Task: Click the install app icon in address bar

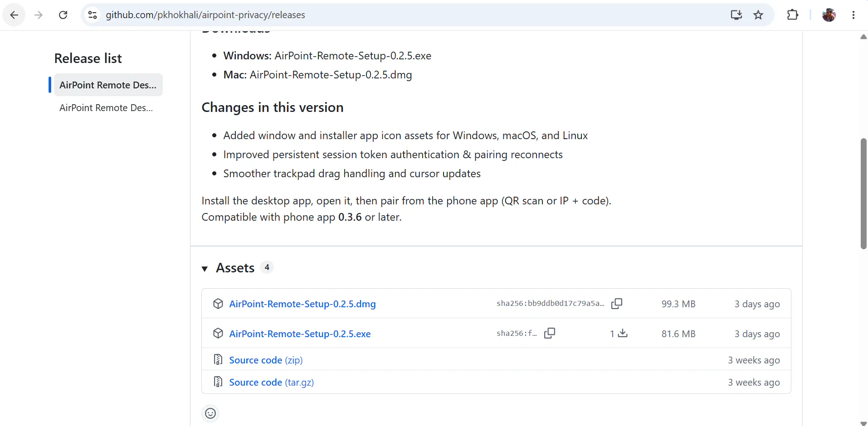Action: 736,15
